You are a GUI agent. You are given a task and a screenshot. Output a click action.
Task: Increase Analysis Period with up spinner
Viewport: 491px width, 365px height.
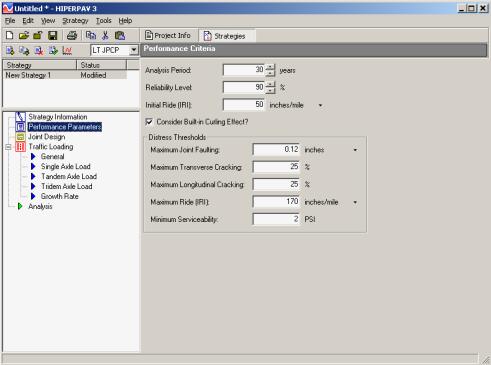click(270, 67)
